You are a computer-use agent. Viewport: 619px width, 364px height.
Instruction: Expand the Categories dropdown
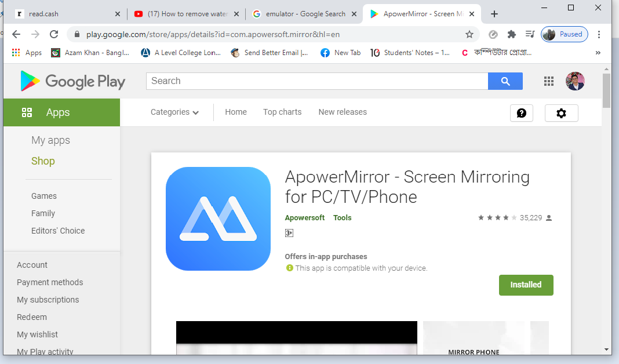pyautogui.click(x=174, y=112)
